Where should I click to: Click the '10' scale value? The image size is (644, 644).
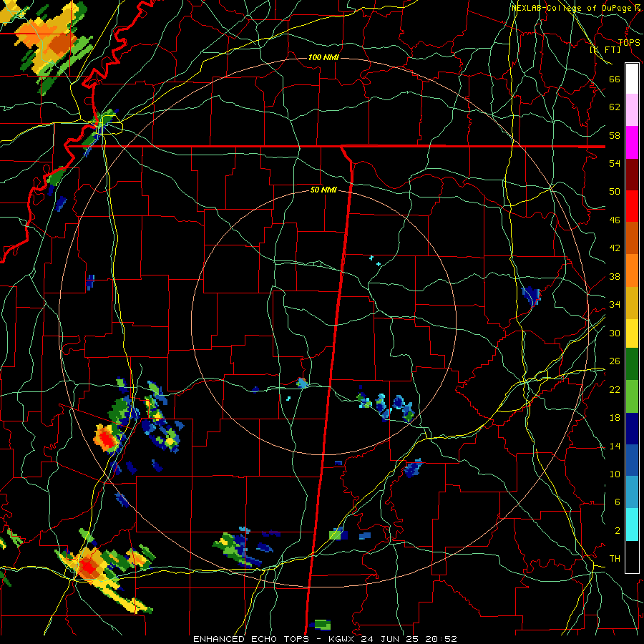pyautogui.click(x=615, y=474)
